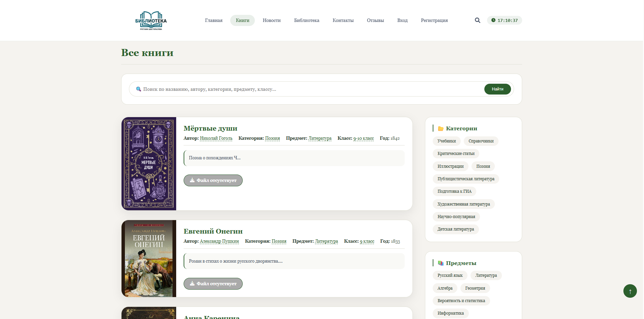Select the Научно-популярная tag
The width and height of the screenshot is (644, 319).
click(x=456, y=217)
